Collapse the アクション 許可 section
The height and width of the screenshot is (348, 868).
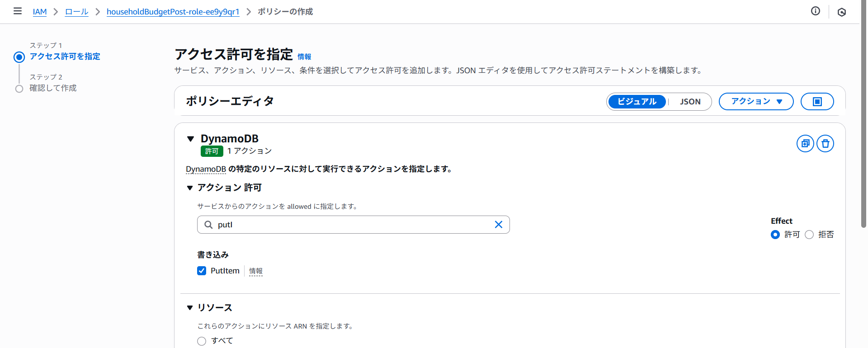(190, 188)
